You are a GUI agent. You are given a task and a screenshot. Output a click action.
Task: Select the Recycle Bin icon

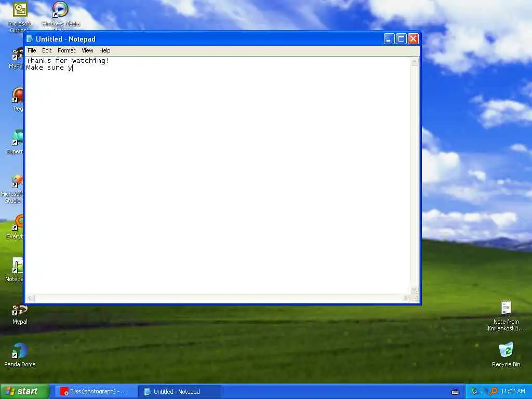pos(506,355)
